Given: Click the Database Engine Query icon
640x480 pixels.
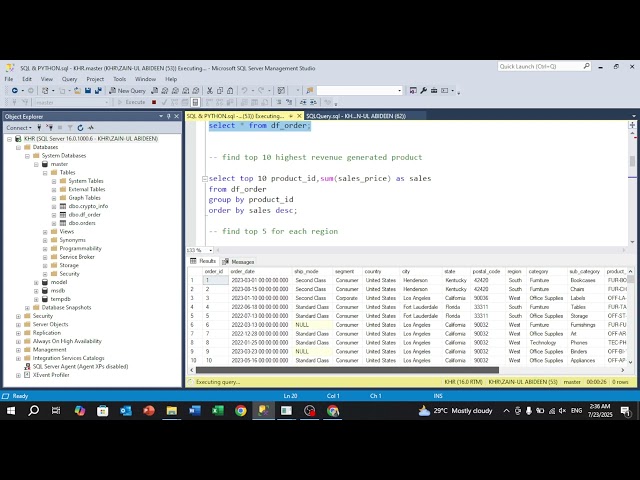Looking at the screenshot, I should pos(154,91).
